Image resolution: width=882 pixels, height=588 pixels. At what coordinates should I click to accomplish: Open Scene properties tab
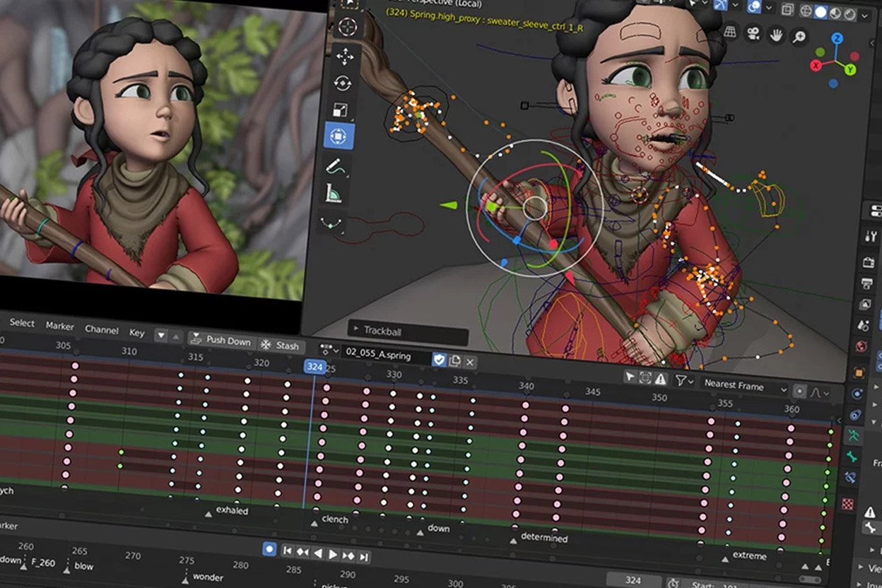point(863,326)
